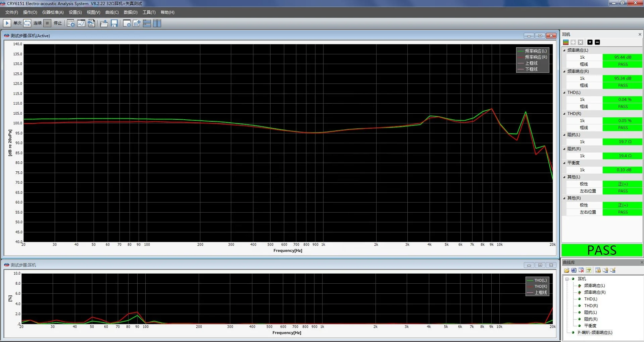Open a file via the folder-upload icon
Viewport: 644px width, 342px height.
tap(104, 23)
